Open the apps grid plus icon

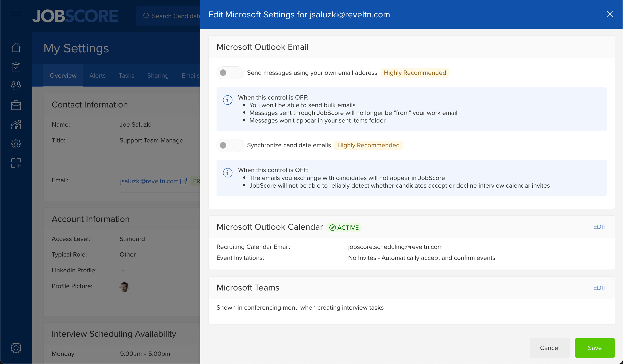coord(16,163)
